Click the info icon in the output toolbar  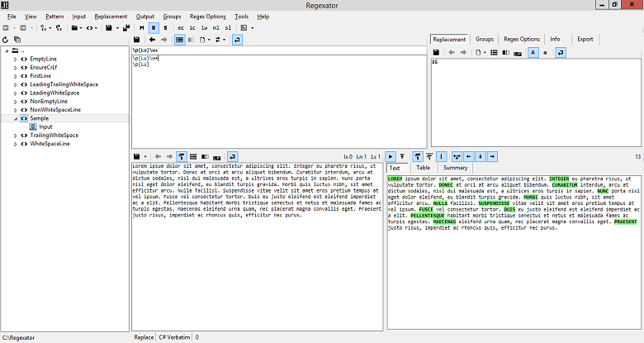tap(441, 155)
